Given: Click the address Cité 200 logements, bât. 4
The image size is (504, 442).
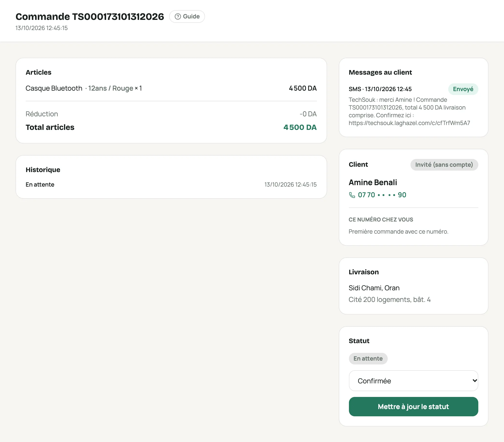Looking at the screenshot, I should click(389, 300).
